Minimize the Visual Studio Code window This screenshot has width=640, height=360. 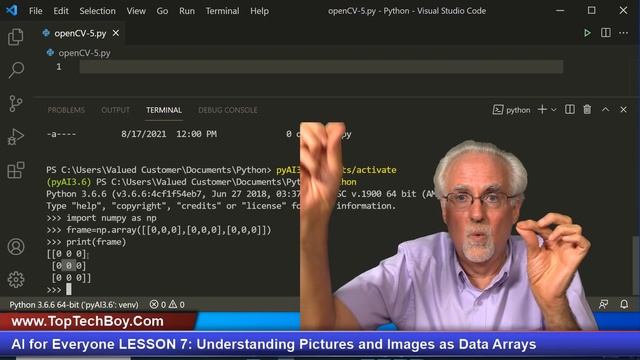point(560,11)
